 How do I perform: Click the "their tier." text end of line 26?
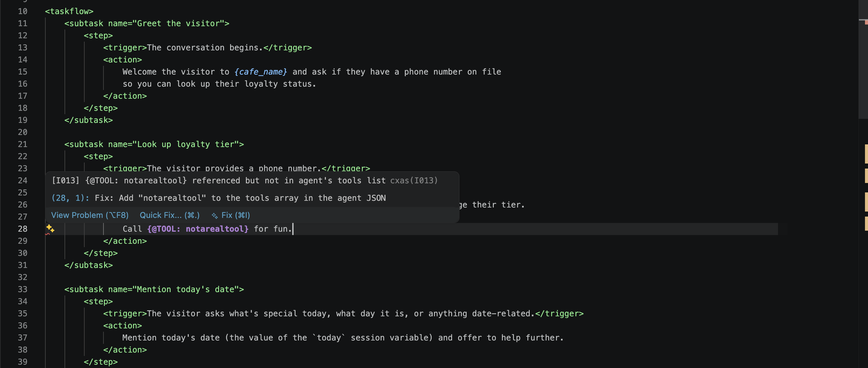pyautogui.click(x=498, y=205)
